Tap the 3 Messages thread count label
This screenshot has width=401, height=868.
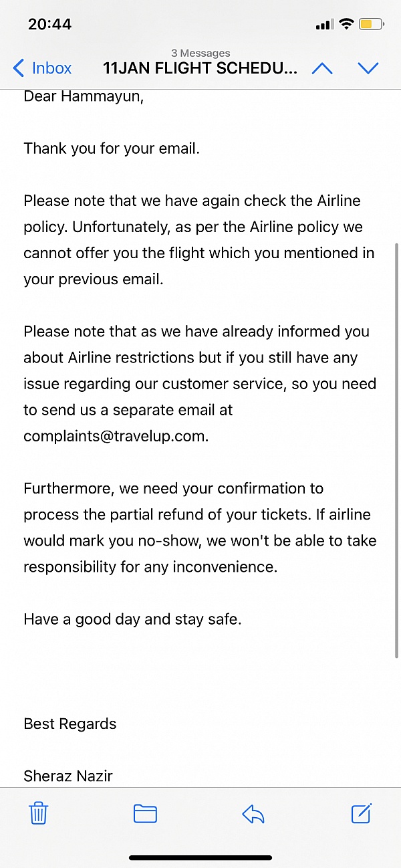(200, 53)
